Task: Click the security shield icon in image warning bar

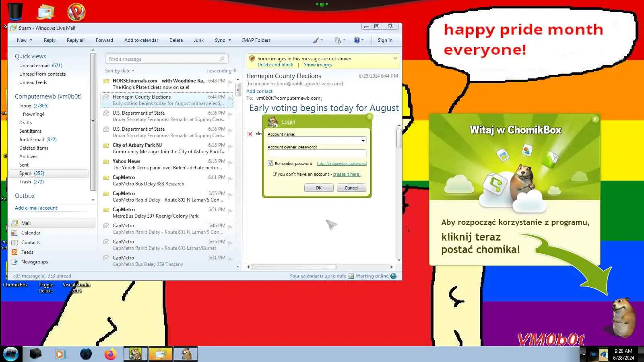Action: tap(252, 59)
